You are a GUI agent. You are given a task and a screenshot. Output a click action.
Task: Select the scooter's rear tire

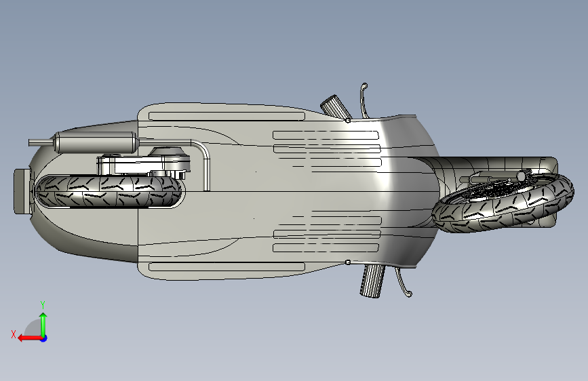(109, 191)
